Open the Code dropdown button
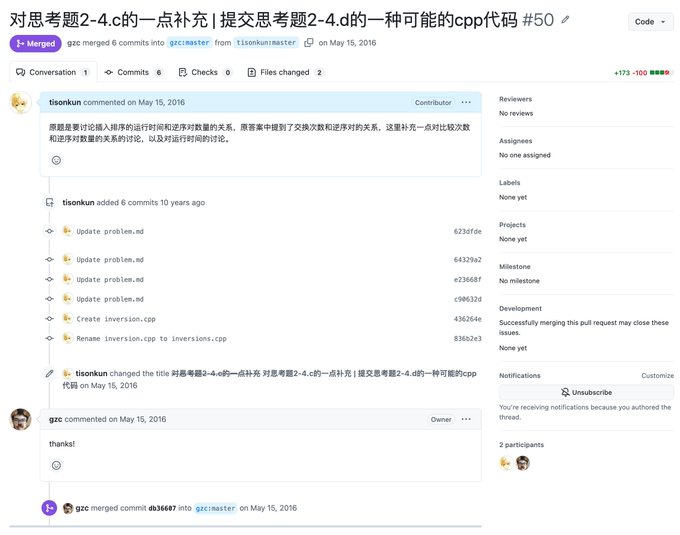680x535 pixels. coord(650,22)
